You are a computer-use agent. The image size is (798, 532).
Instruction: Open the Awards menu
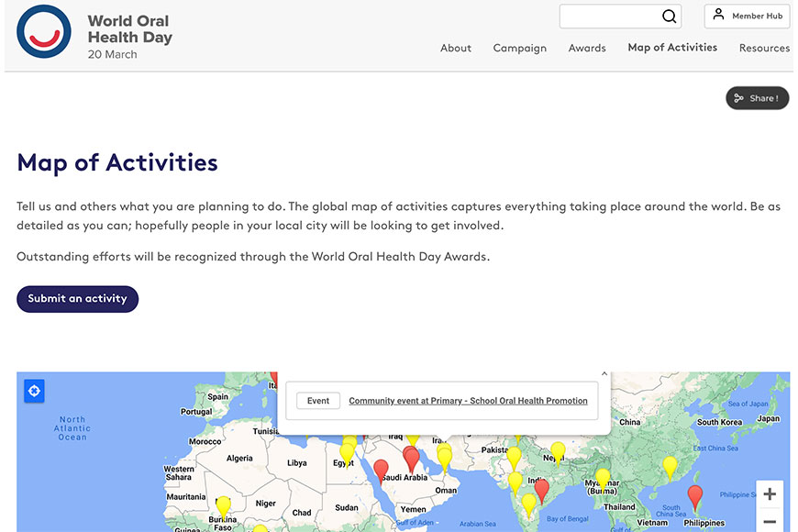click(587, 48)
